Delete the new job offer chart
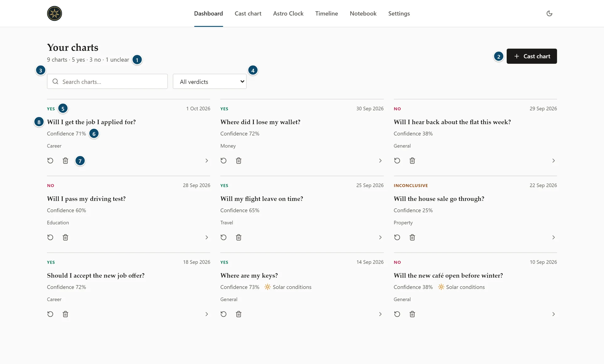This screenshot has height=364, width=604. pyautogui.click(x=65, y=314)
